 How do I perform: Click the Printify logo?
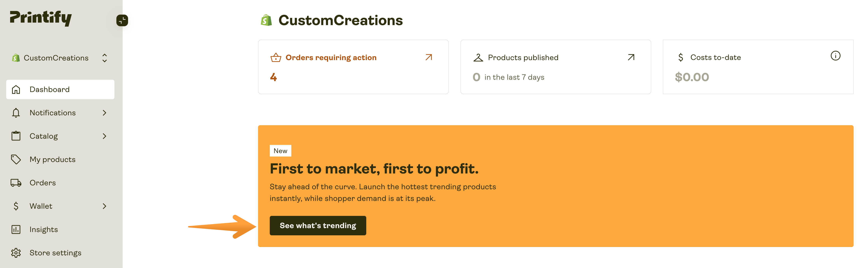(x=40, y=18)
